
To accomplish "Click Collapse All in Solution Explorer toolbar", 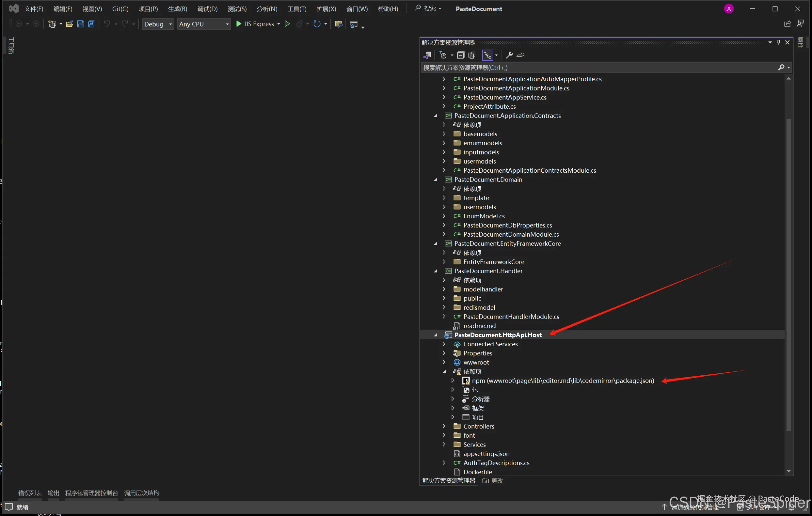I will [x=461, y=55].
